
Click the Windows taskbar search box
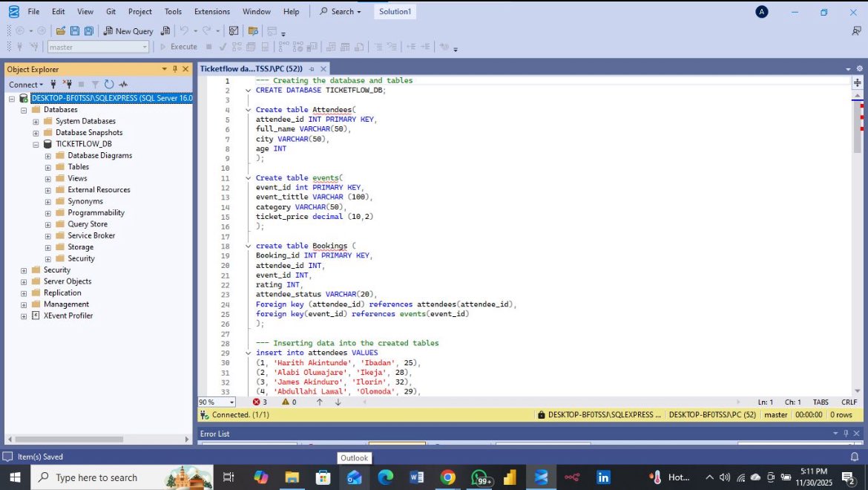pyautogui.click(x=122, y=477)
